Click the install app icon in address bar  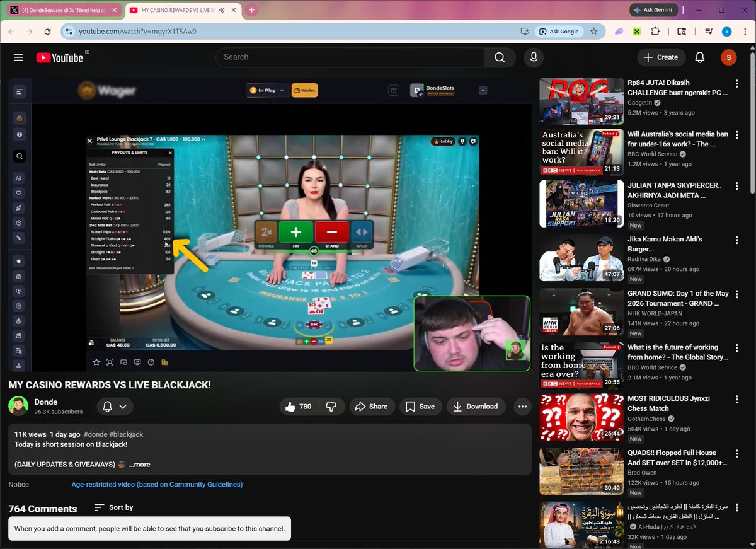coord(524,32)
